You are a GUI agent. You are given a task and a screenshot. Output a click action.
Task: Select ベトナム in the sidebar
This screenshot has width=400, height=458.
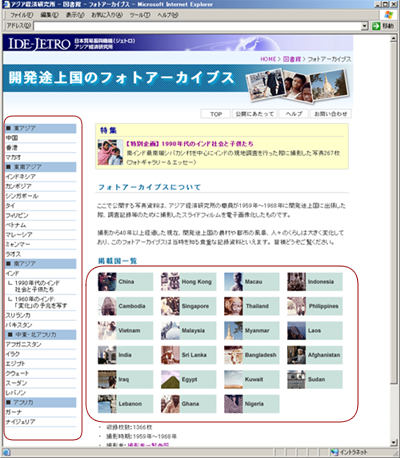16,225
